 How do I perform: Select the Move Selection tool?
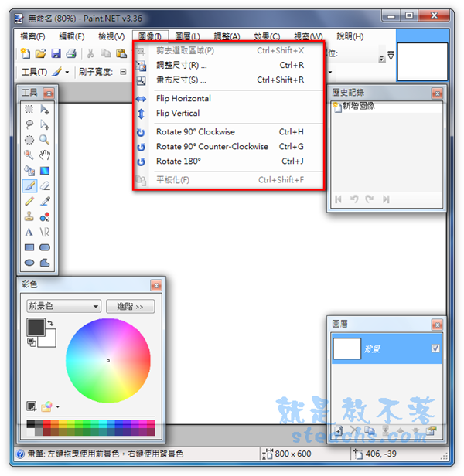[x=45, y=124]
